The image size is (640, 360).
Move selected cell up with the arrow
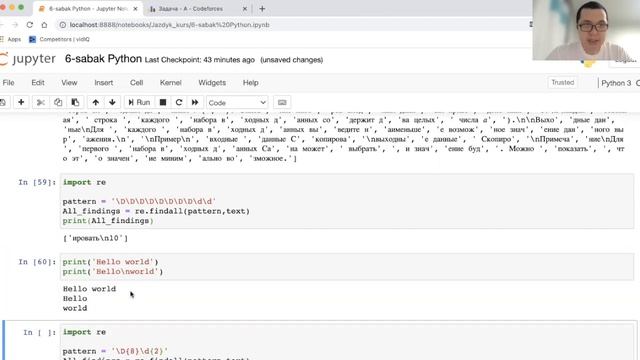96,102
